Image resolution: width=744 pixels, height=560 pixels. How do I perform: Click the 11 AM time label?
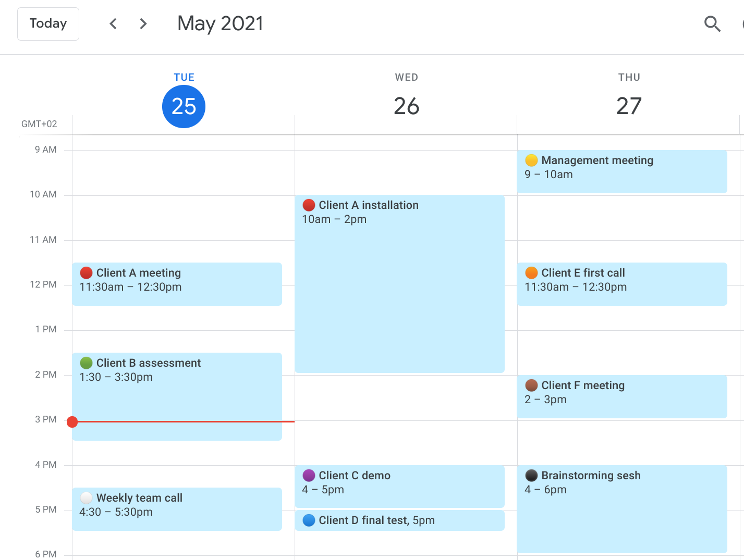(x=43, y=240)
